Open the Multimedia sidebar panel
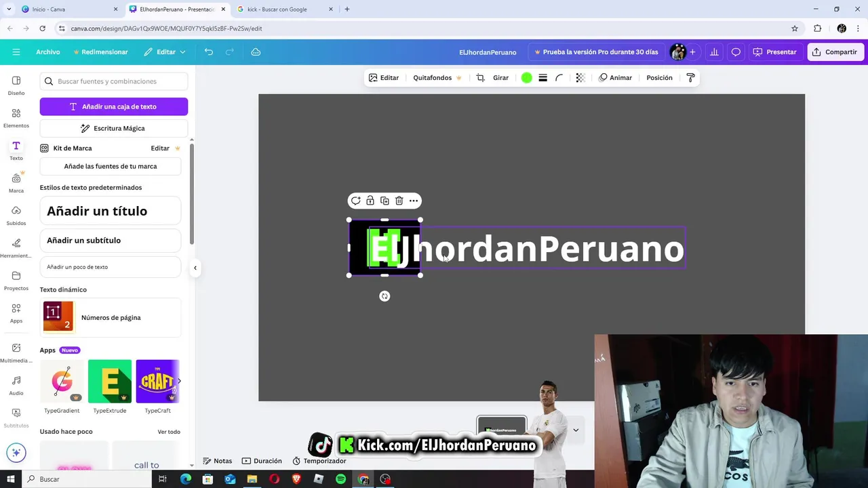868x488 pixels. point(16,353)
